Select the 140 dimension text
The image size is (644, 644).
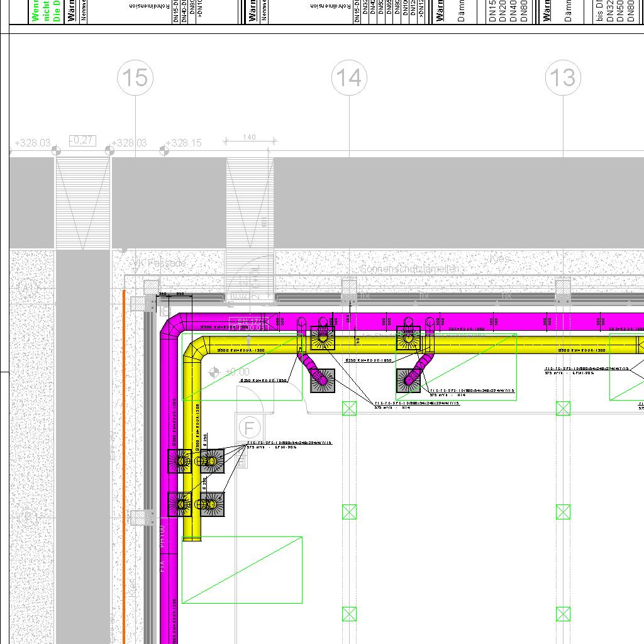[x=249, y=137]
